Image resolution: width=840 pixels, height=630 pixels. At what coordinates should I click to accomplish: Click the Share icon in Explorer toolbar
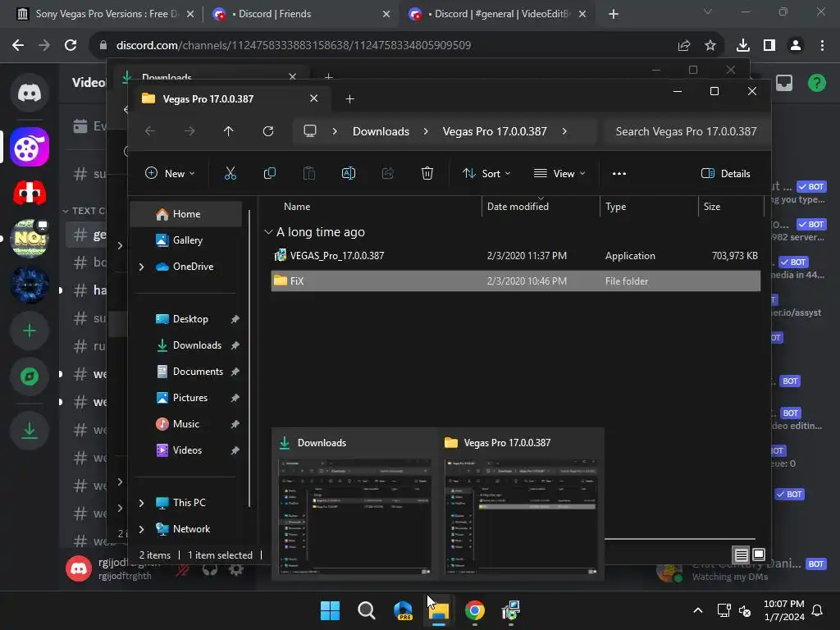388,173
